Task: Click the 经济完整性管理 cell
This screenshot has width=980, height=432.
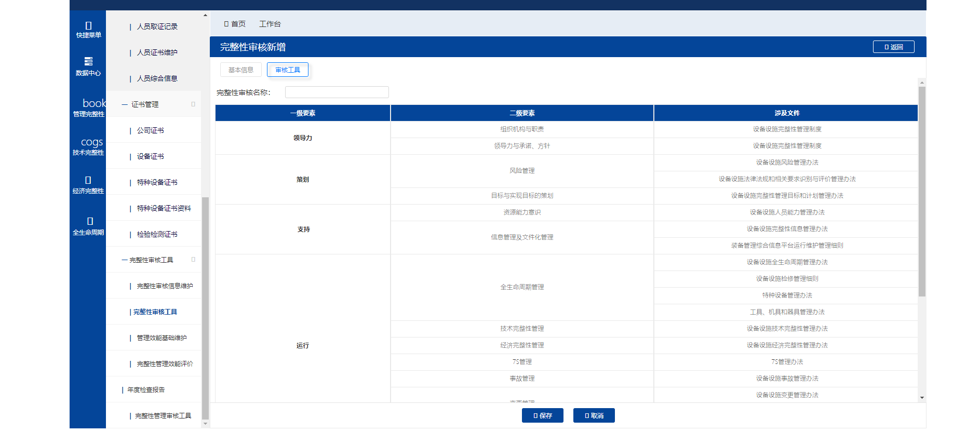Action: [522, 345]
